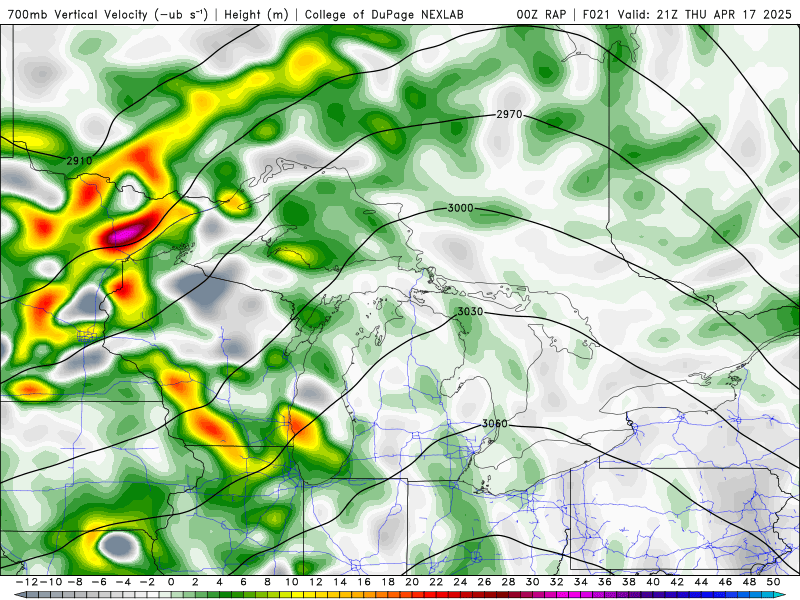Click the 30 value on color scale

point(533,582)
